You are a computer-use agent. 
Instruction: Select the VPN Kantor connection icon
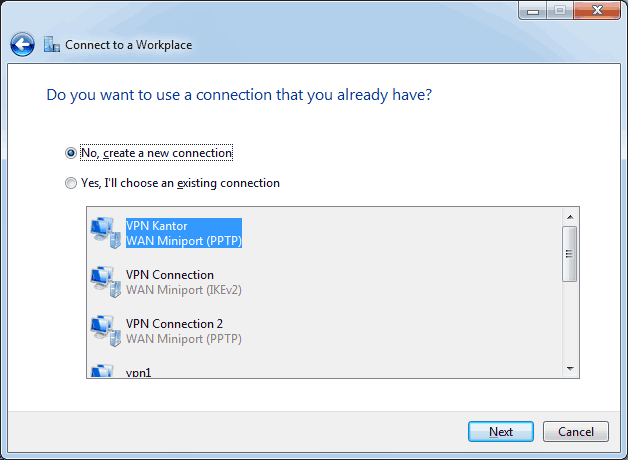tap(105, 233)
